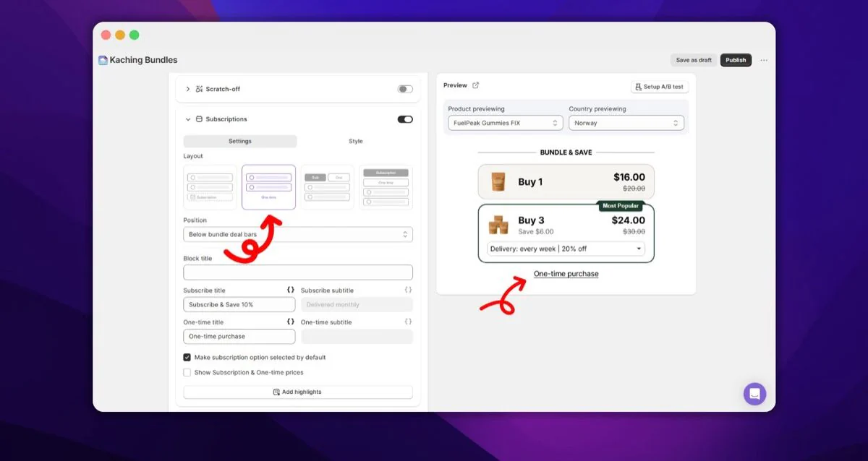
Task: Open preview in new window icon
Action: click(x=475, y=85)
